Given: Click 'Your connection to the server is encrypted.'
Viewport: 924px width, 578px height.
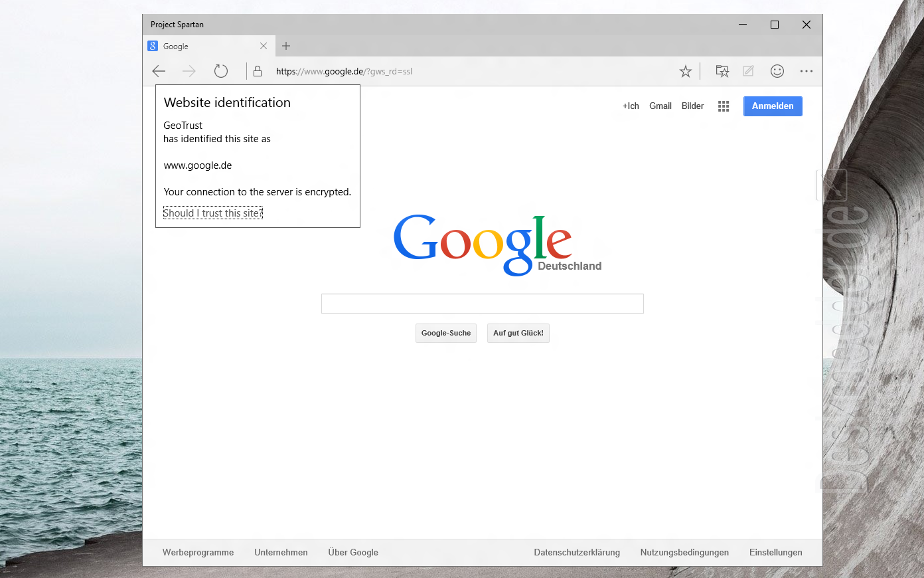Looking at the screenshot, I should coord(258,192).
